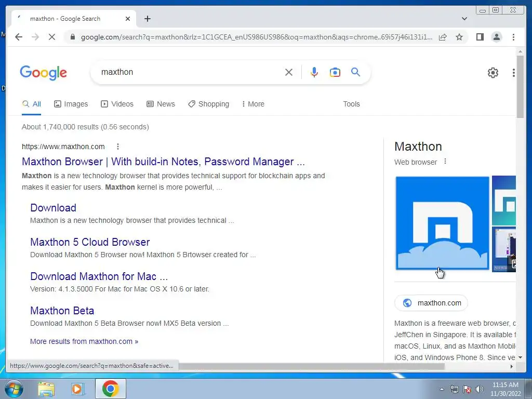
Task: Open the options dots next to https://www.maxthon.com
Action: click(118, 147)
